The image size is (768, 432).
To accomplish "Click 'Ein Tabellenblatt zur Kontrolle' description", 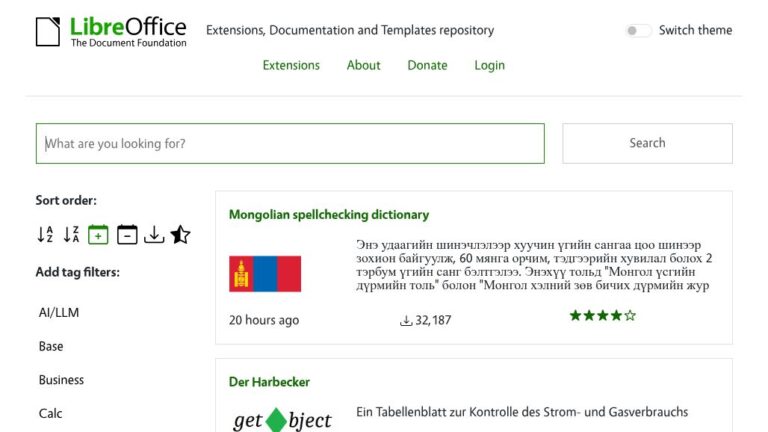I will [522, 412].
